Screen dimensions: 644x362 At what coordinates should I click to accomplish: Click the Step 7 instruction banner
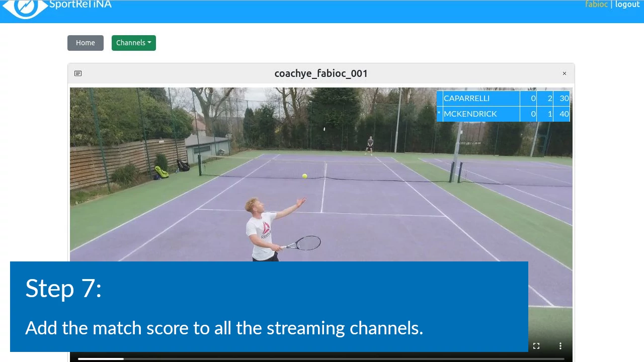coord(269,307)
